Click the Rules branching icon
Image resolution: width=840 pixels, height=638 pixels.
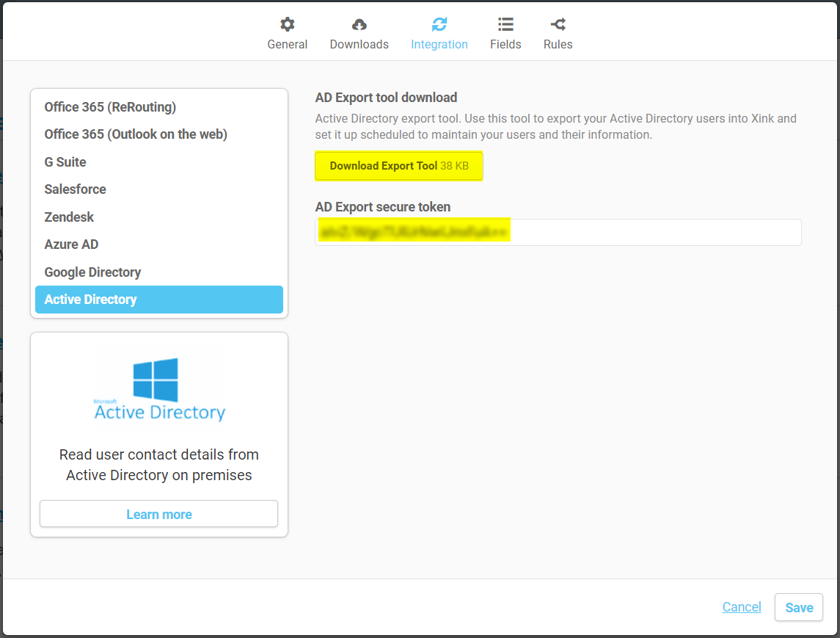point(558,24)
